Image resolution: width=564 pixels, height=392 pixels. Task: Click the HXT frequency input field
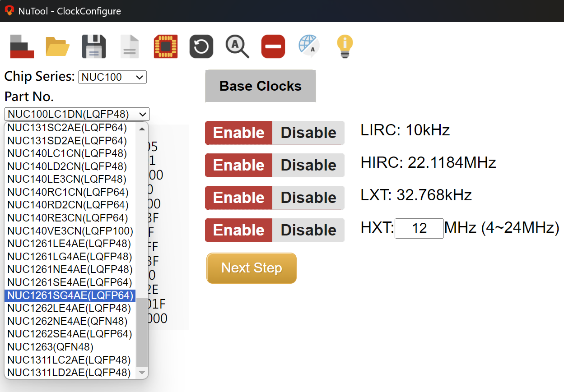[420, 228]
